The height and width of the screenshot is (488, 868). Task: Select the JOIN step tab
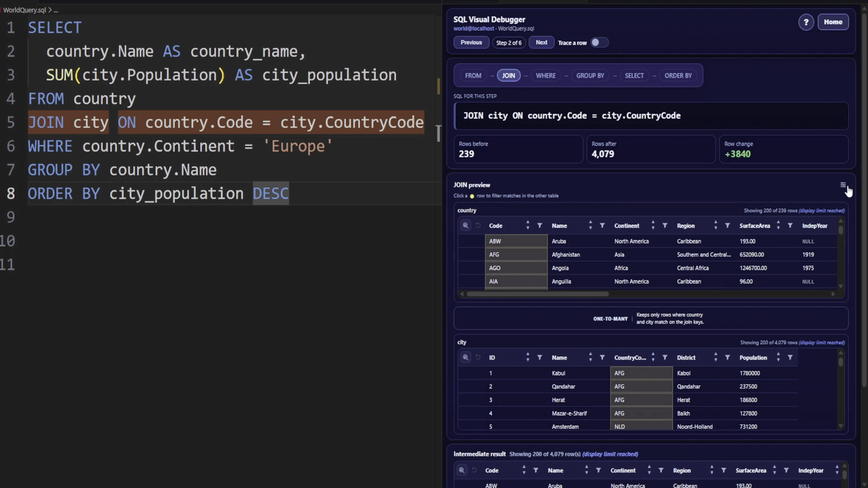[x=509, y=76]
